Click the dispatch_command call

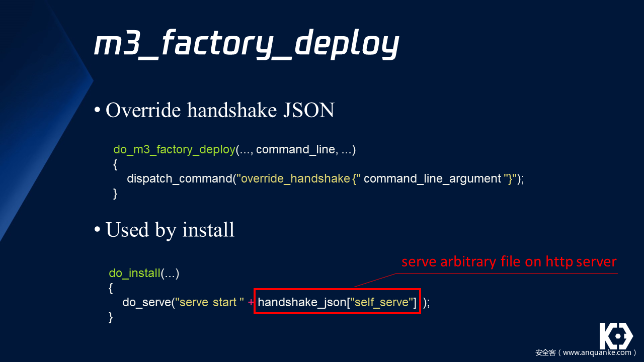coord(179,178)
